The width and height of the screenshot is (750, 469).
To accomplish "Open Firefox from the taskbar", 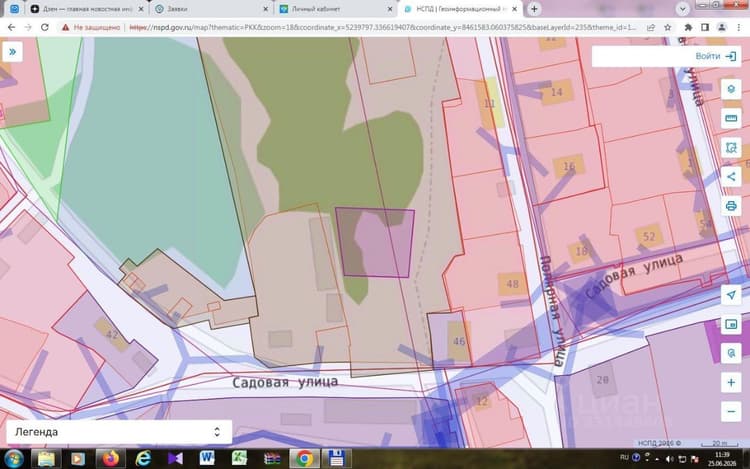I will 110,458.
